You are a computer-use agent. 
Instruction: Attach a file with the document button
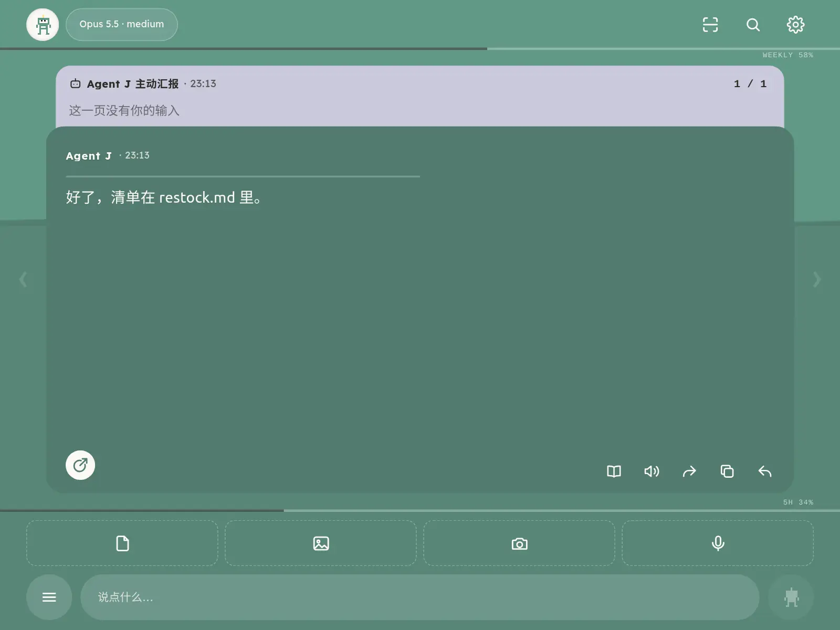point(122,543)
